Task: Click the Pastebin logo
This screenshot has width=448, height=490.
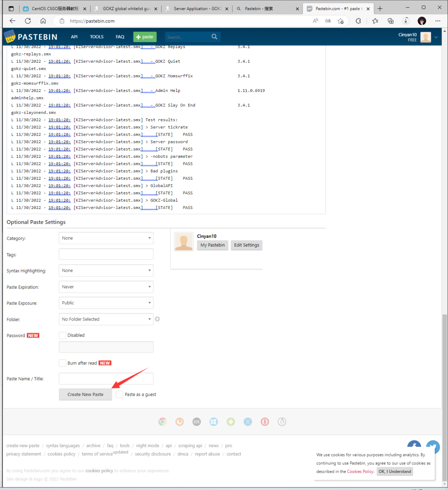Action: [31, 37]
